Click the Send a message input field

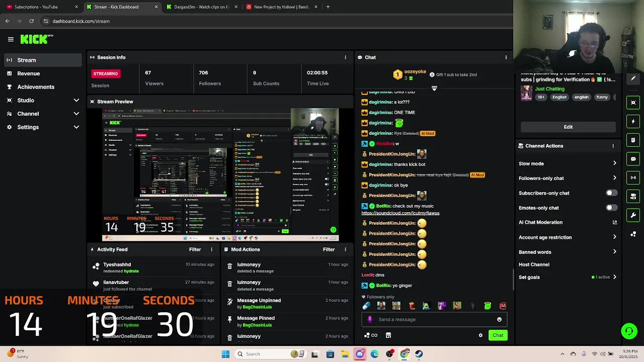[434, 319]
